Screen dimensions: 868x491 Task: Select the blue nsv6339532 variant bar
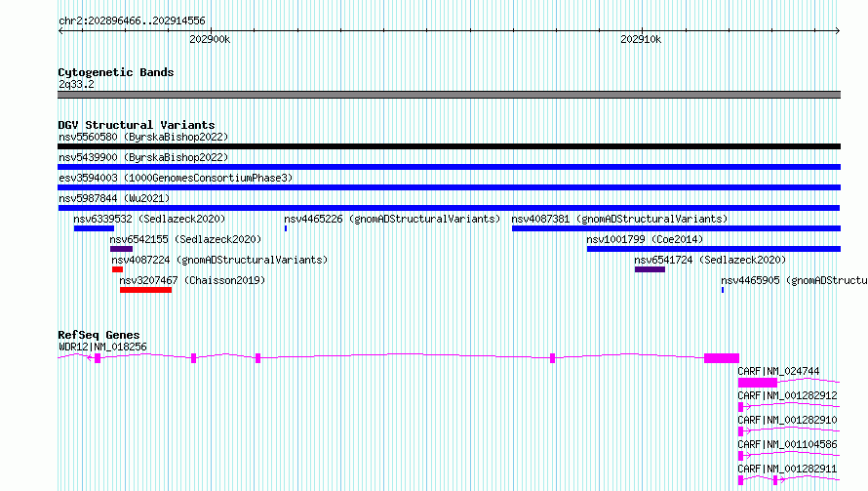pyautogui.click(x=94, y=228)
